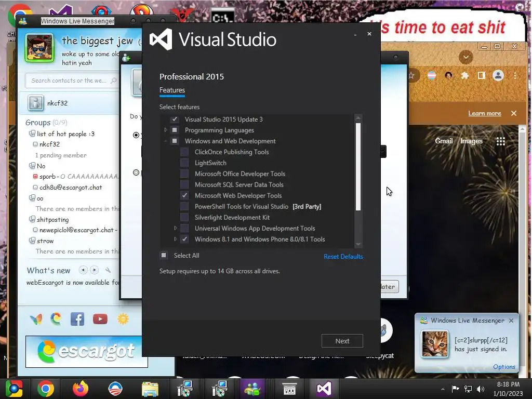This screenshot has height=399, width=532.
Task: Collapse the 'strow' group in Messenger
Action: pos(32,241)
